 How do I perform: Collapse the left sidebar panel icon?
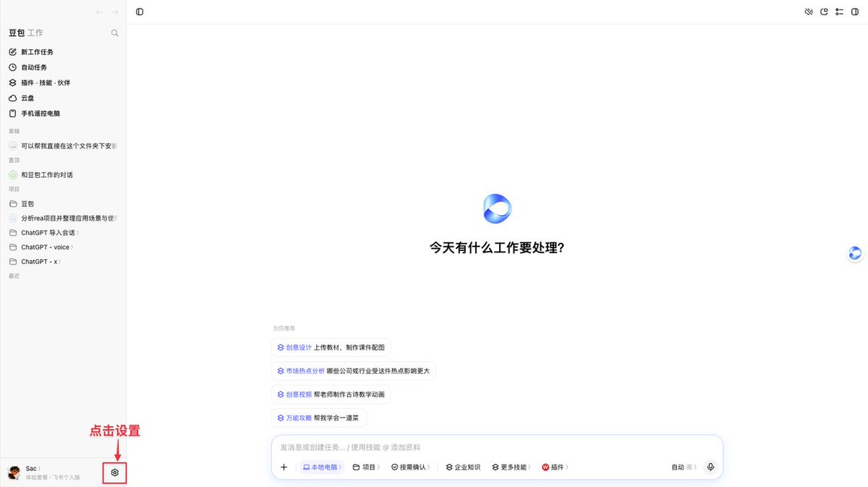pyautogui.click(x=140, y=12)
